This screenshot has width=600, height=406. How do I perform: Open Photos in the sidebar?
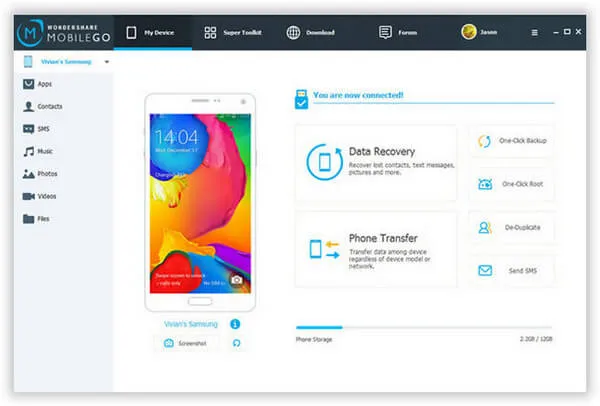47,174
